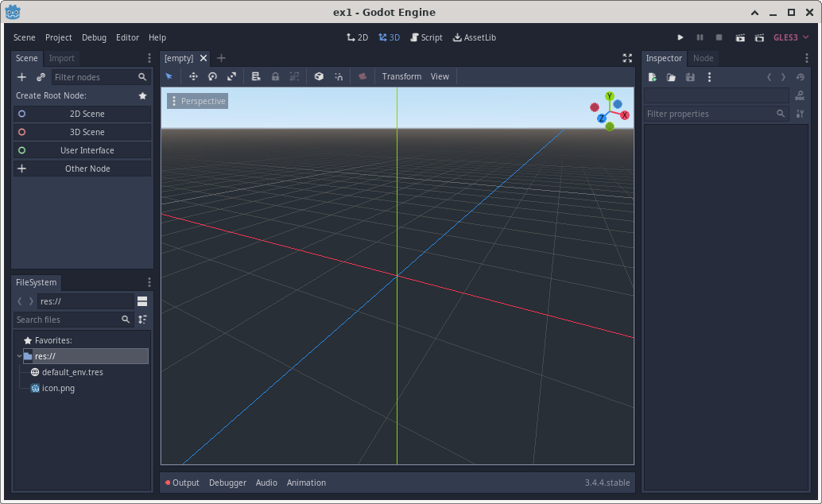The width and height of the screenshot is (822, 504).
Task: Open the Editor menu
Action: click(127, 37)
